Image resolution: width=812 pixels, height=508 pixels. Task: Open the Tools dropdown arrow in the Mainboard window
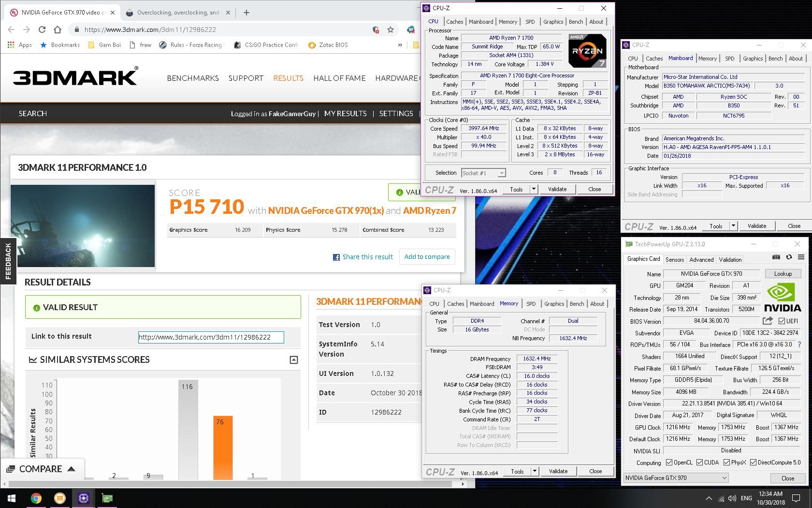tap(734, 226)
